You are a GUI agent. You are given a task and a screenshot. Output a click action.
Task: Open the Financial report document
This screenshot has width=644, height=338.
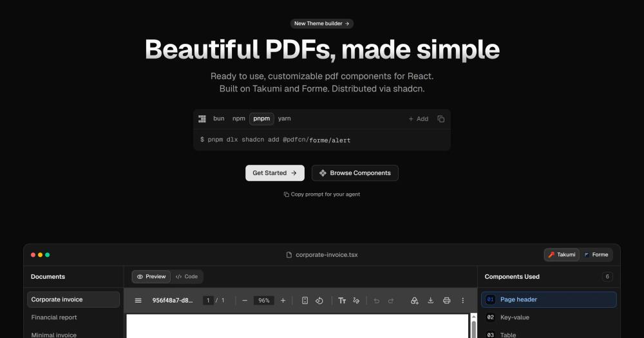73,317
